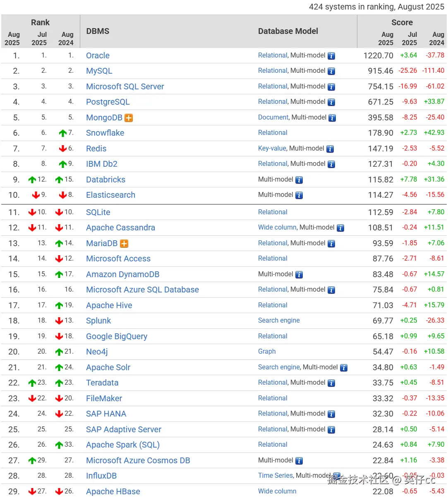Click the info icon in the Elasticsearch row
448x498 pixels.
(299, 195)
